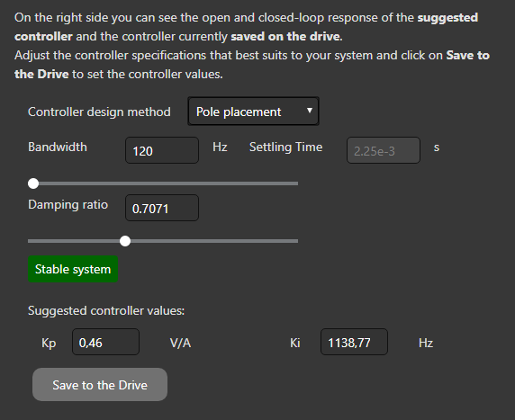Click the Damping ratio label text
Screen dimensions: 515x420
tap(68, 204)
